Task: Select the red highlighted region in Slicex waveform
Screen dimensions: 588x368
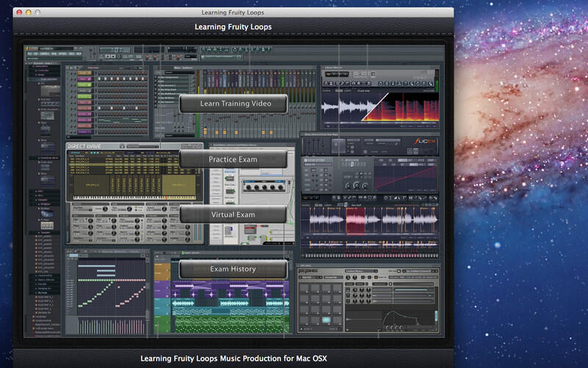Action: (356, 221)
